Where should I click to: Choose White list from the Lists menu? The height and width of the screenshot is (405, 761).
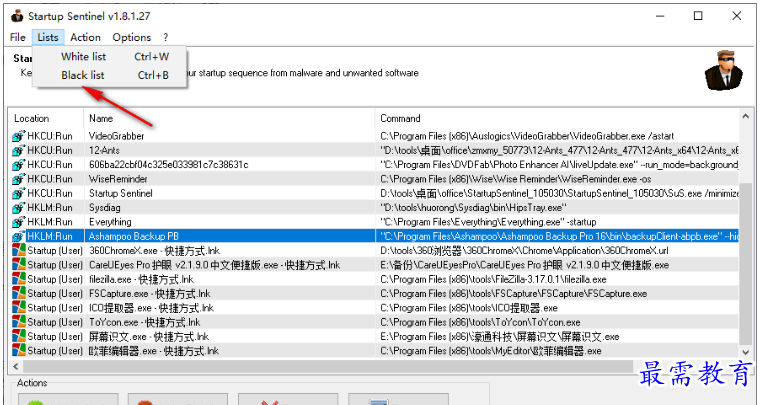110,57
